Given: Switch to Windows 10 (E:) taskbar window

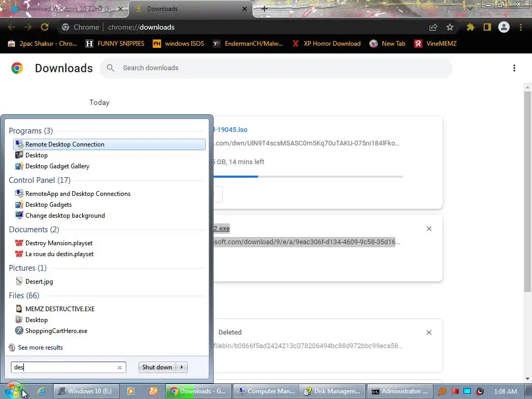Looking at the screenshot, I should click(x=86, y=391).
